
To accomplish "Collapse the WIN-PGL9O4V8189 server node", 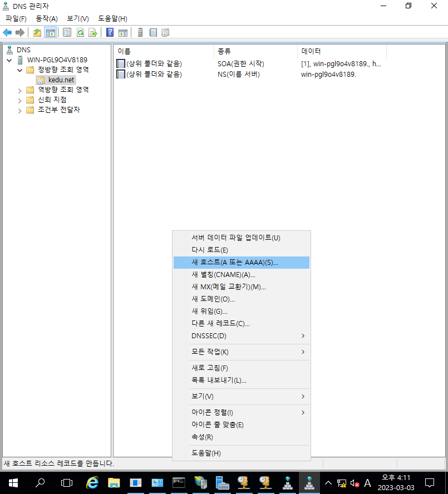I will [9, 60].
